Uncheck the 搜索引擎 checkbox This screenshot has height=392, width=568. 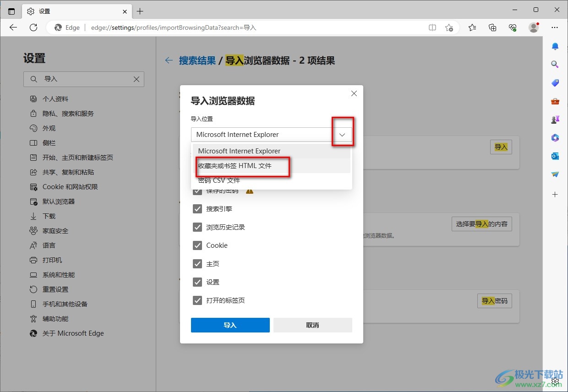[x=197, y=209]
